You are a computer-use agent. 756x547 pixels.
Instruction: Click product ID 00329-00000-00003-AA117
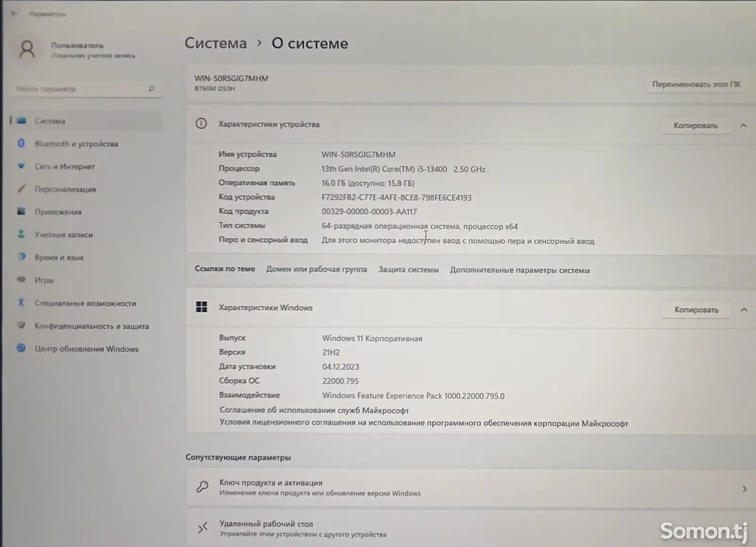pyautogui.click(x=369, y=212)
